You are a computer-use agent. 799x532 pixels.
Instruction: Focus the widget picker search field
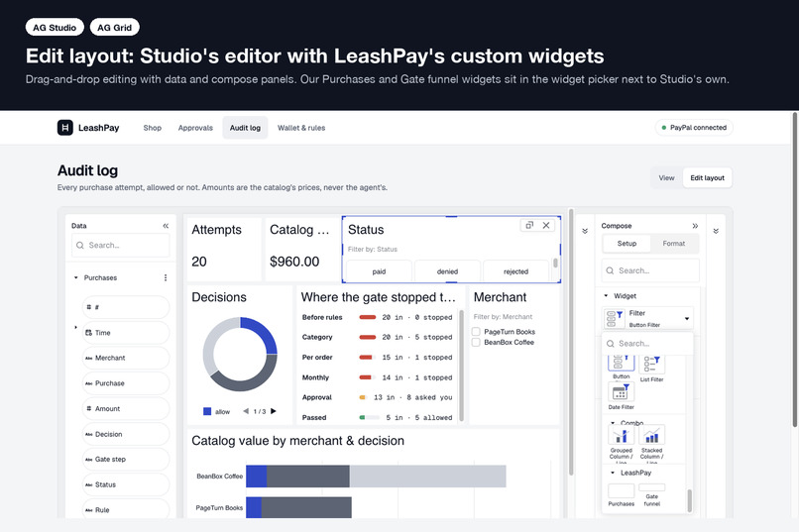tap(647, 343)
